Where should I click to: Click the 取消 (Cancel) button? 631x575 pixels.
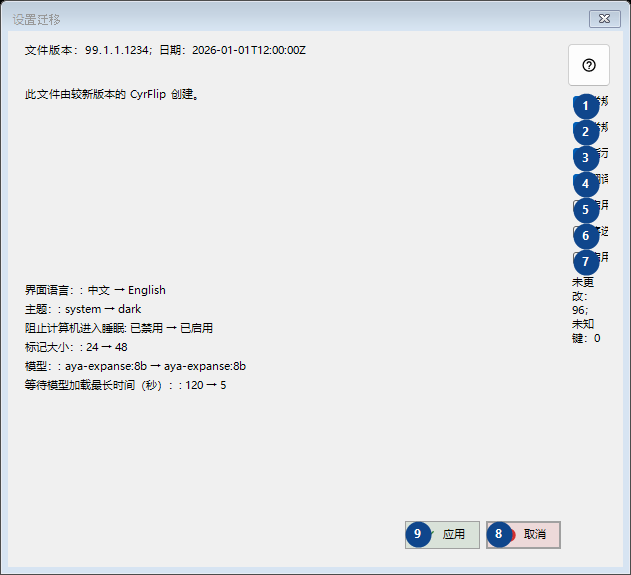(523, 535)
